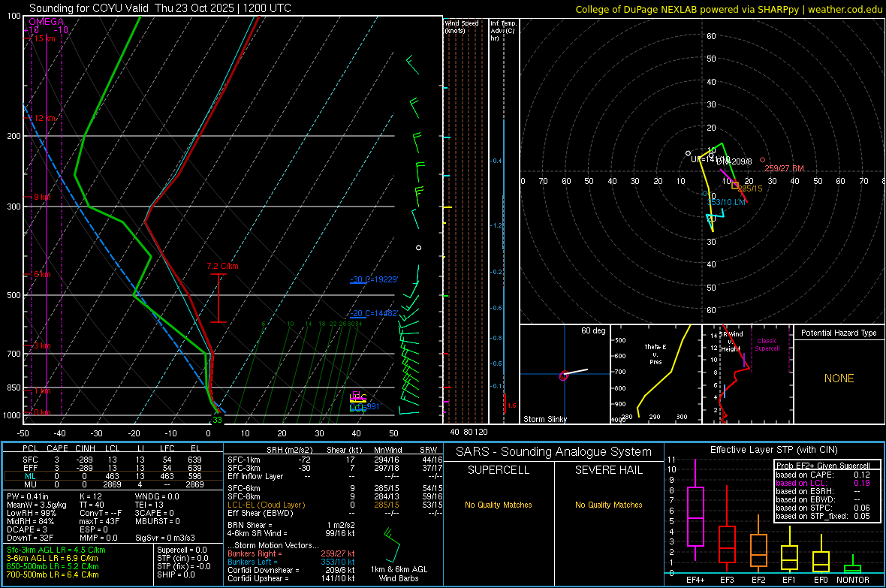The width and height of the screenshot is (886, 588).
Task: Click the Storm Slinky circle marker
Action: click(563, 376)
